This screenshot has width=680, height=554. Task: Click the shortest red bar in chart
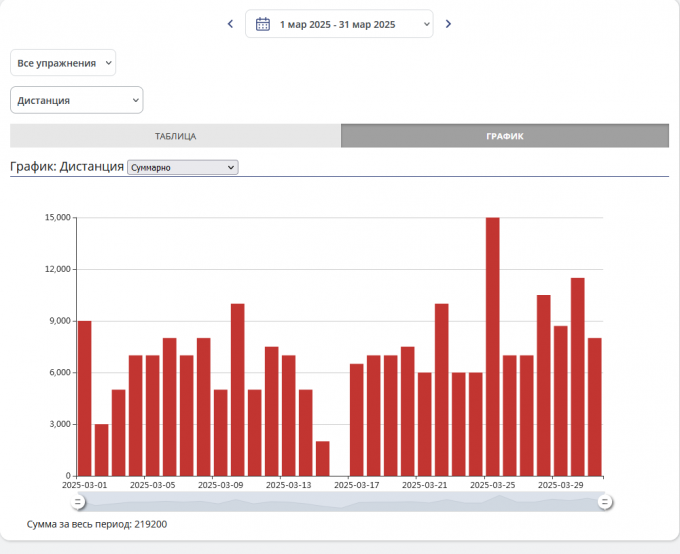coord(323,458)
